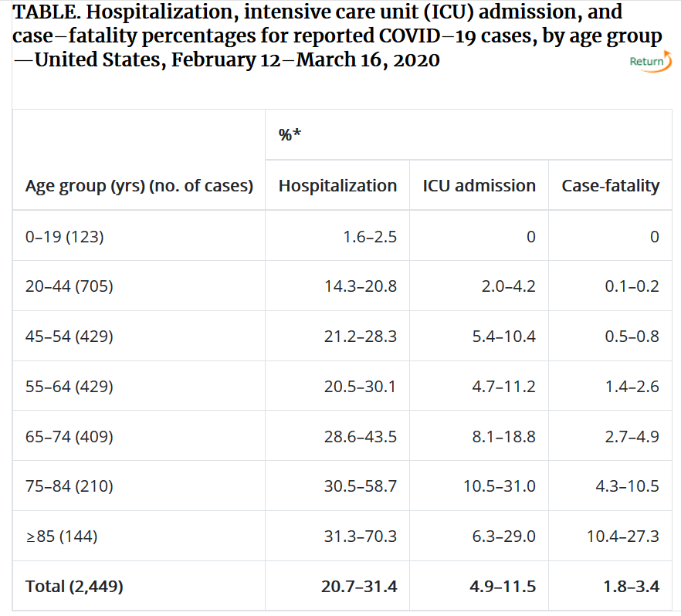
Task: Select the ≥85 (144) row label
Action: tap(61, 536)
